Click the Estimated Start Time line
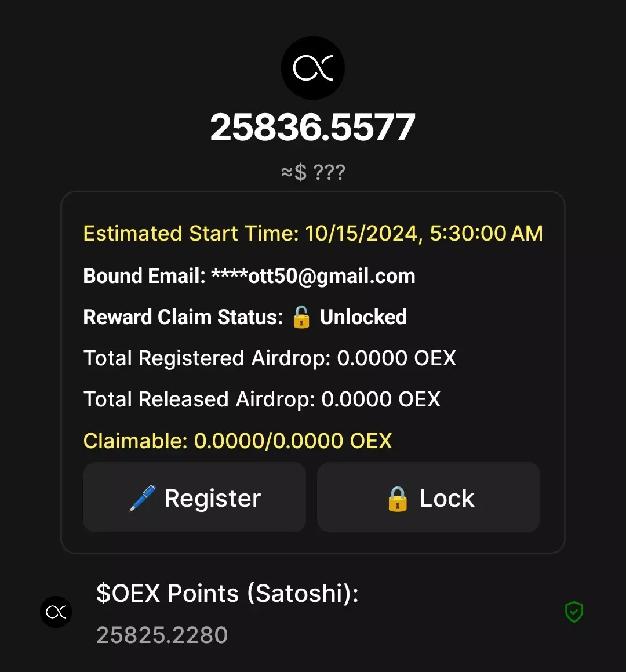Screen dimensions: 626x672 click(x=313, y=234)
